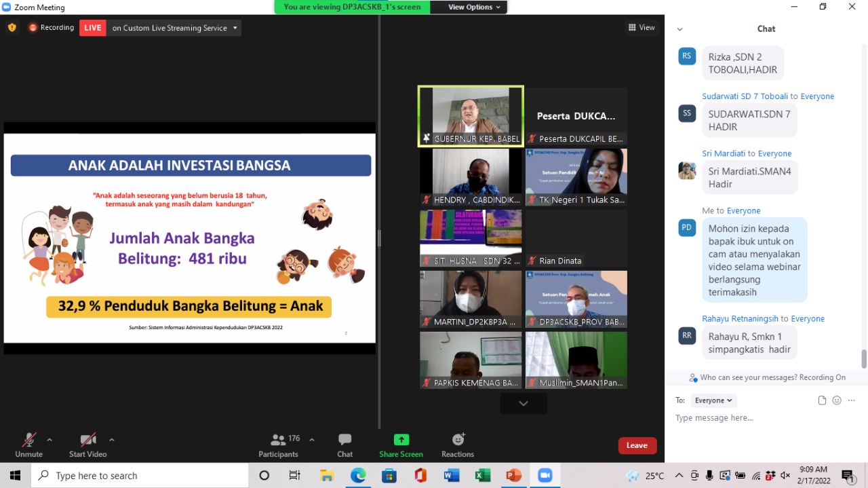Click the Type message here field
The height and width of the screenshot is (488, 868).
[759, 418]
